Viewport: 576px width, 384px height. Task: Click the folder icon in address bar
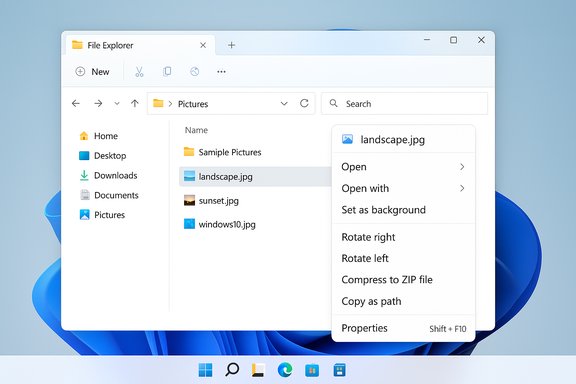(158, 103)
